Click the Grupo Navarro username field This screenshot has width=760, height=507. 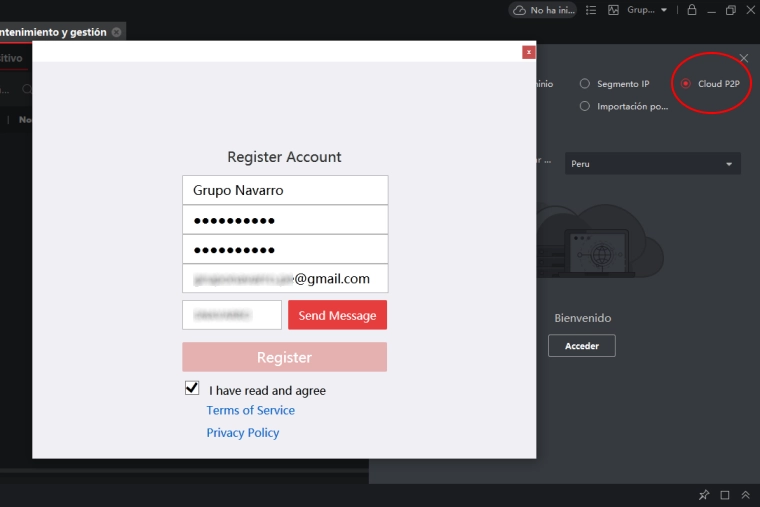pos(285,190)
